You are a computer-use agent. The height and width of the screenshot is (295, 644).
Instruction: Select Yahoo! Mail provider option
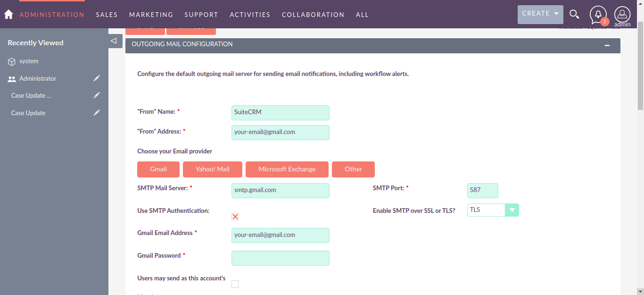212,169
